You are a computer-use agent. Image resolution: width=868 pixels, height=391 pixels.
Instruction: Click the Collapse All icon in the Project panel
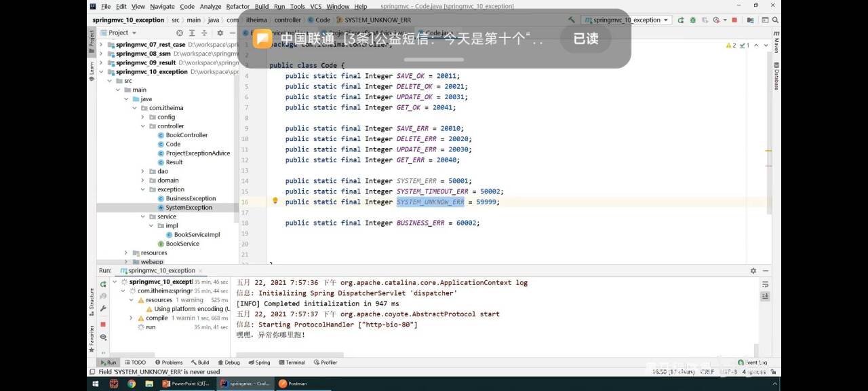(x=203, y=33)
